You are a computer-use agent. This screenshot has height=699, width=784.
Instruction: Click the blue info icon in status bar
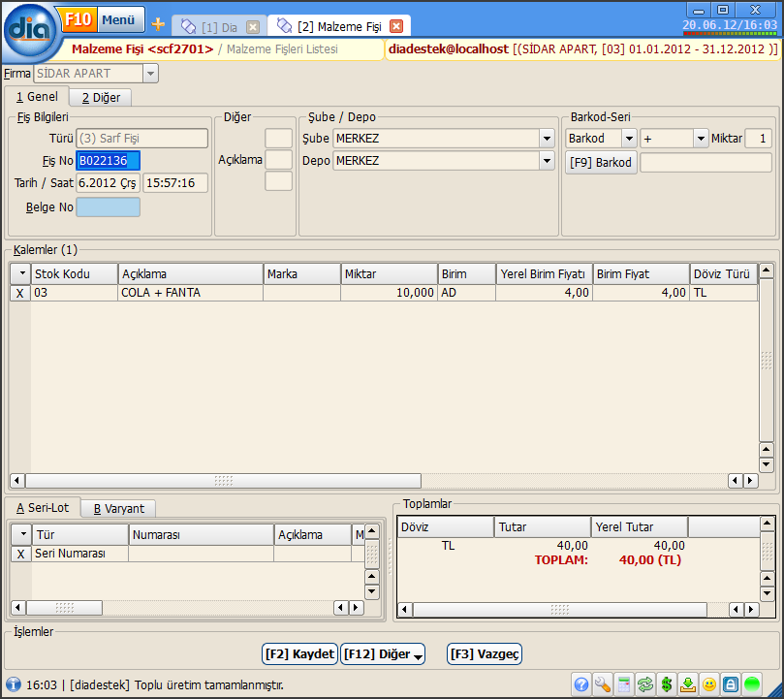tap(13, 684)
